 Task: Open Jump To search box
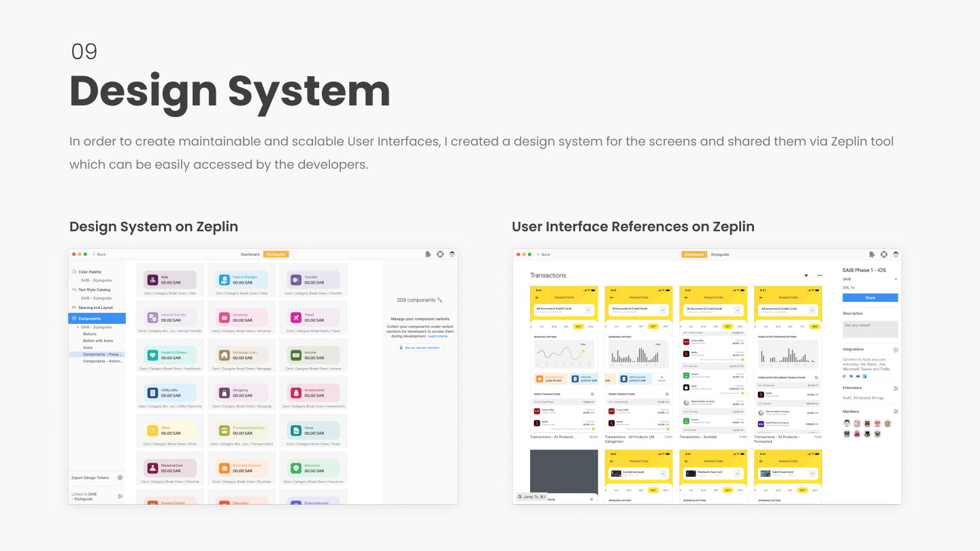(x=532, y=497)
